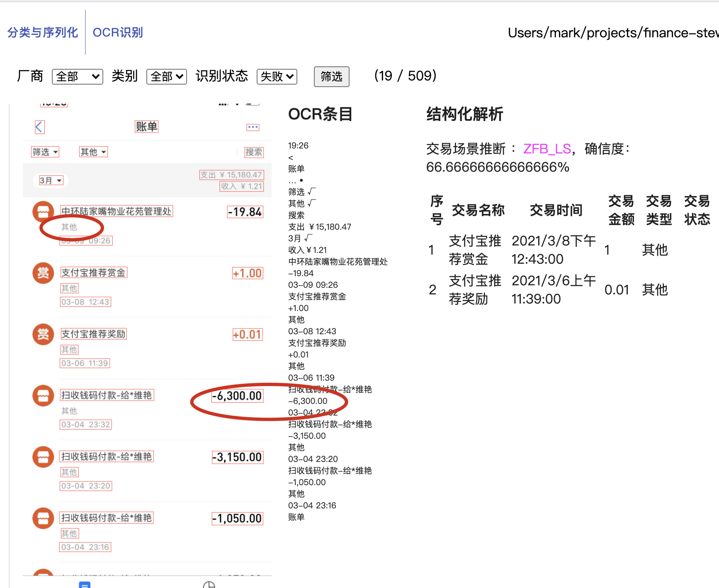Click 收入 ￥1.21 summary in the bill
719x588 pixels.
[x=242, y=187]
